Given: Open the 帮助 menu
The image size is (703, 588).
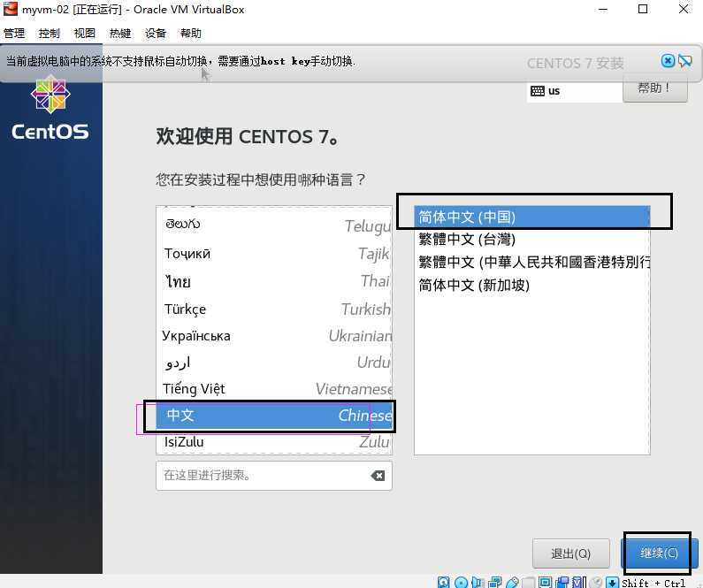Looking at the screenshot, I should point(191,34).
